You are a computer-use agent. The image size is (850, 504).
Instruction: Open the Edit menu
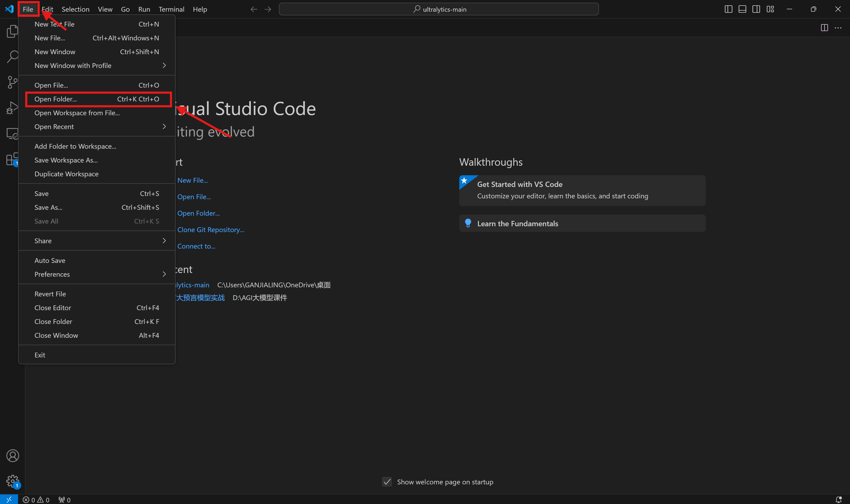48,9
